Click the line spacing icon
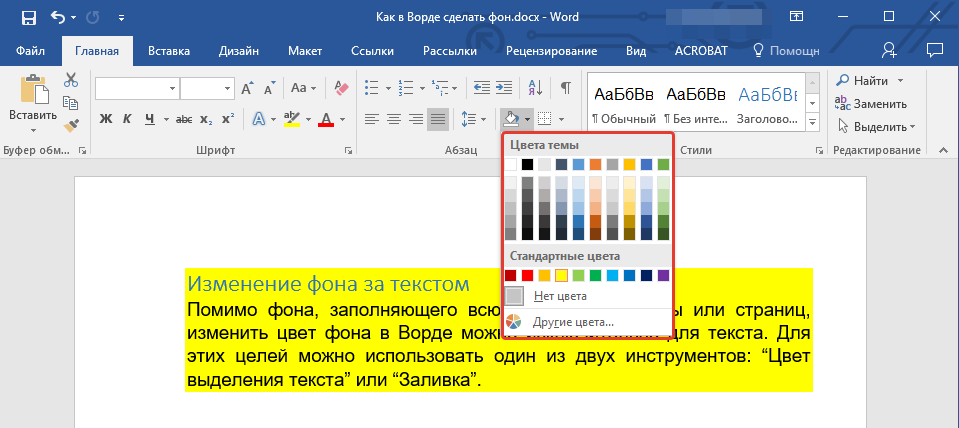The height and width of the screenshot is (428, 959). point(470,120)
